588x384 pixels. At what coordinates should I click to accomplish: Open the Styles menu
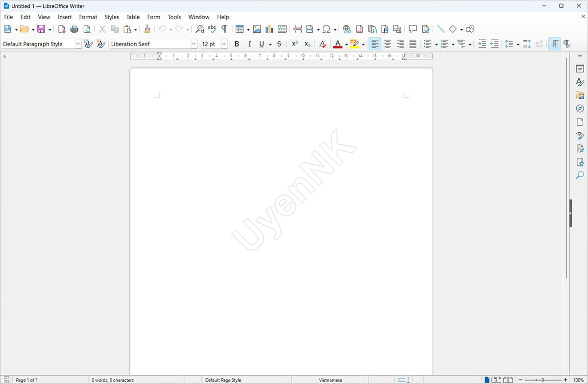click(112, 17)
